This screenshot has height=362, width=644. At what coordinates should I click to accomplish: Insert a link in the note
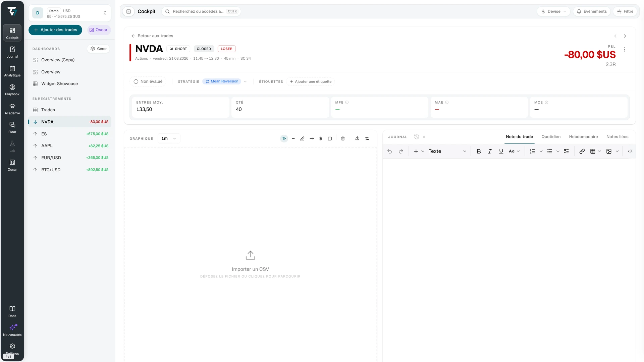point(582,151)
